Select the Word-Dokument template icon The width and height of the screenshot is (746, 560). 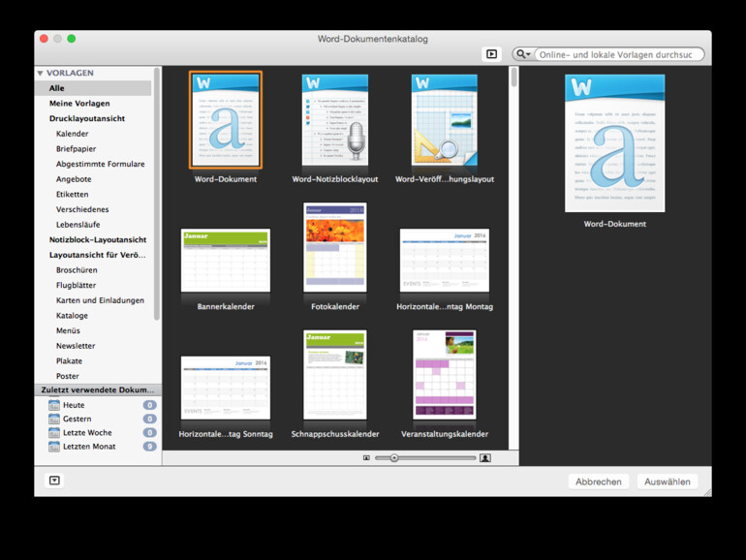(226, 120)
